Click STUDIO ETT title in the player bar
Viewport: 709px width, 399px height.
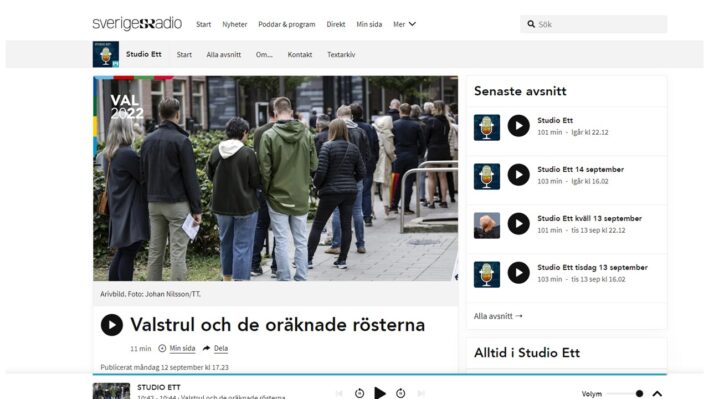[159, 387]
